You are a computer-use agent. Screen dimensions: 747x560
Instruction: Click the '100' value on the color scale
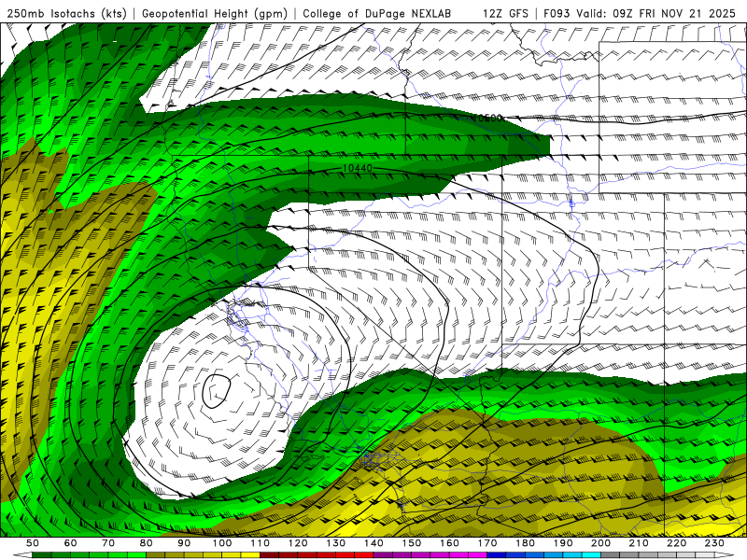222,543
